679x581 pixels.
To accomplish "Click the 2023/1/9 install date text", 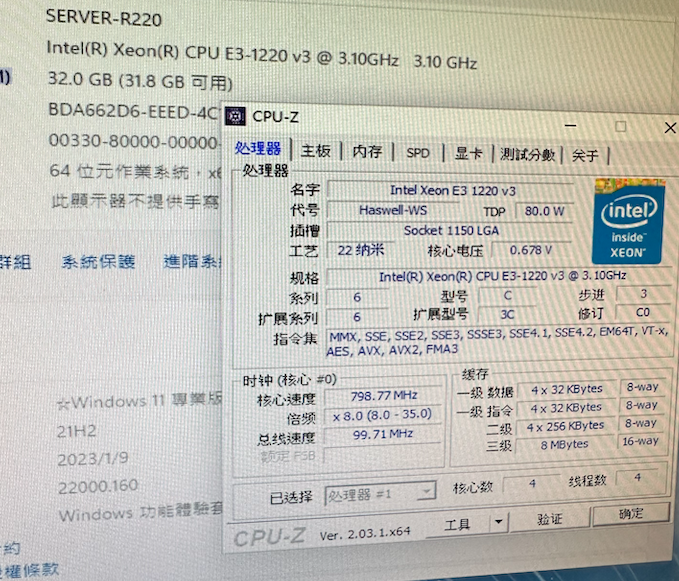I will (x=93, y=459).
